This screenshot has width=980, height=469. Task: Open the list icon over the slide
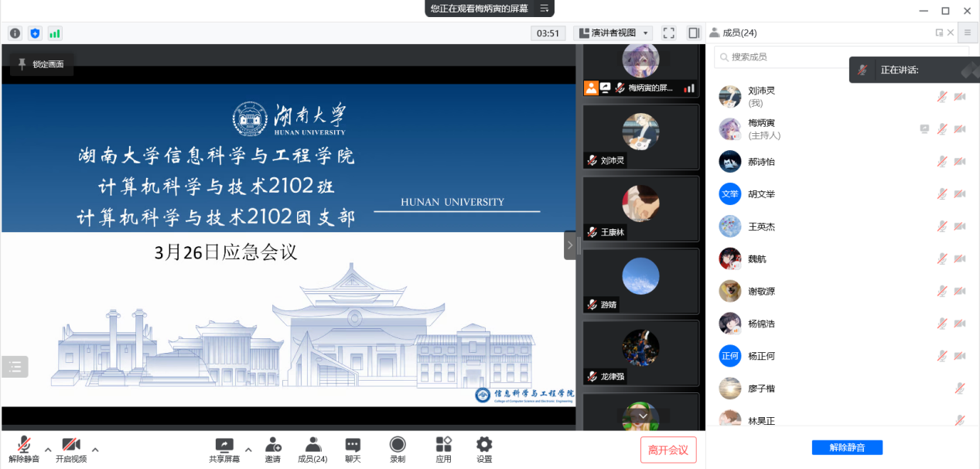(x=15, y=367)
